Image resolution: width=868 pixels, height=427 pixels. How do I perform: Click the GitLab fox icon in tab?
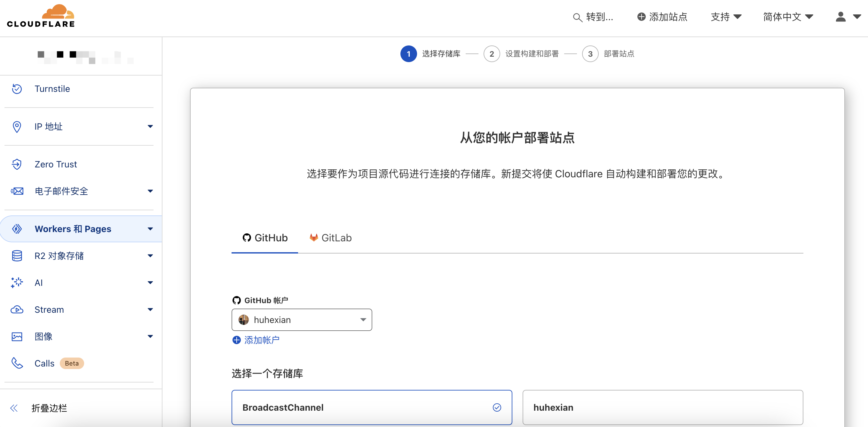click(x=314, y=238)
